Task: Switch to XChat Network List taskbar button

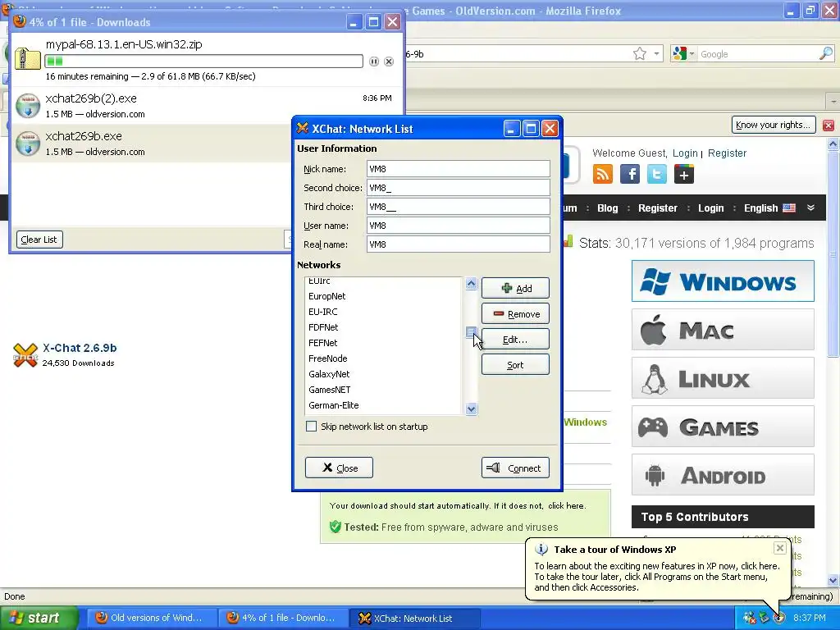Action: pyautogui.click(x=413, y=618)
